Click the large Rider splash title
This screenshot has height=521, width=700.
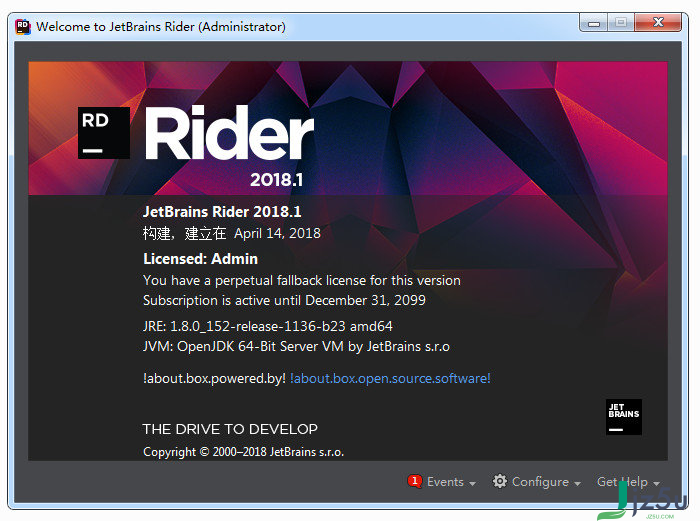click(229, 133)
